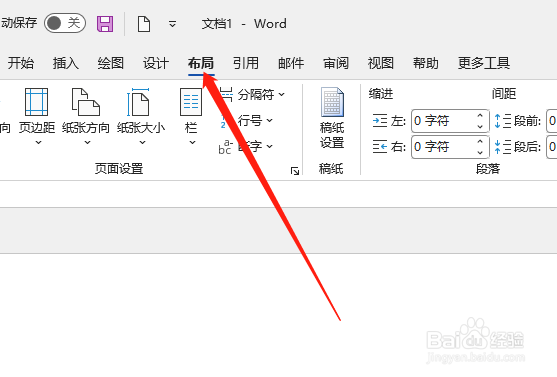Expand the 页边距 dropdown chevron
The width and height of the screenshot is (557, 377).
38,142
